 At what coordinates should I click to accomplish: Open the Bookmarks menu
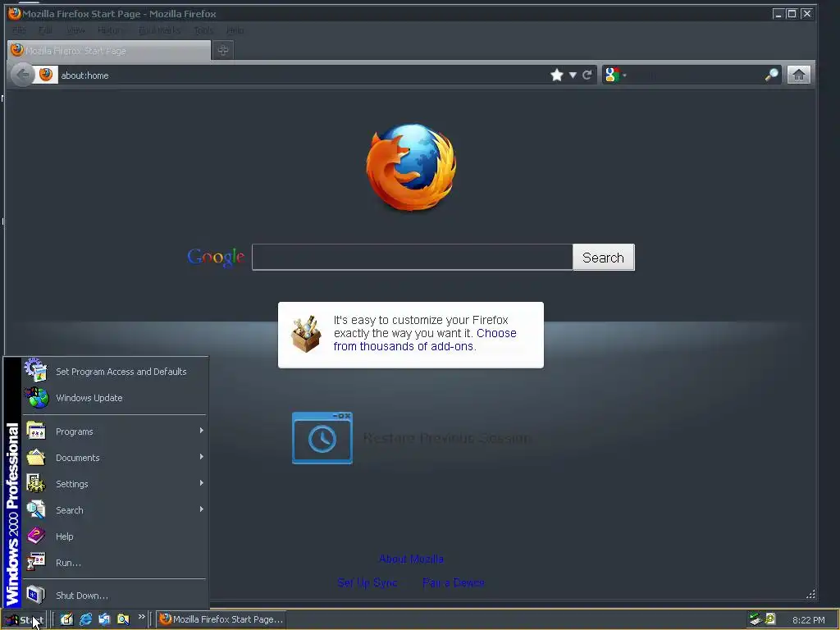tap(159, 30)
